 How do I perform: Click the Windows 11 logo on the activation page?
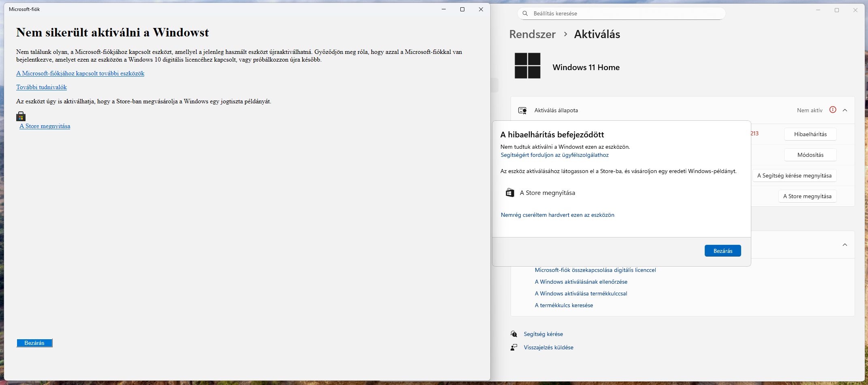coord(528,66)
